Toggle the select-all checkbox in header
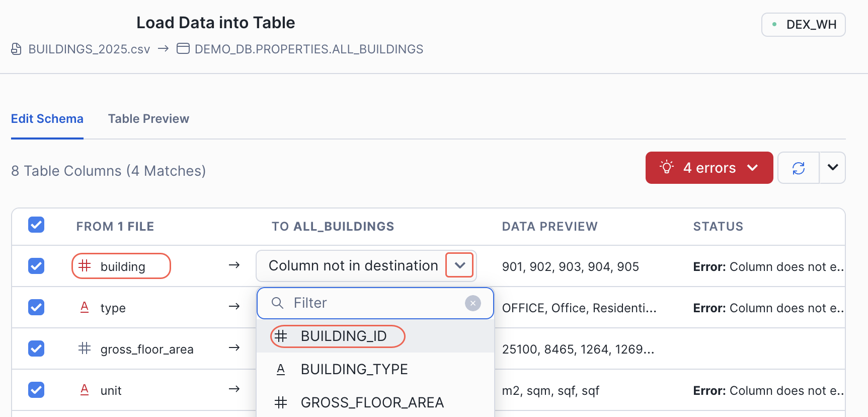This screenshot has height=417, width=868. pos(36,225)
